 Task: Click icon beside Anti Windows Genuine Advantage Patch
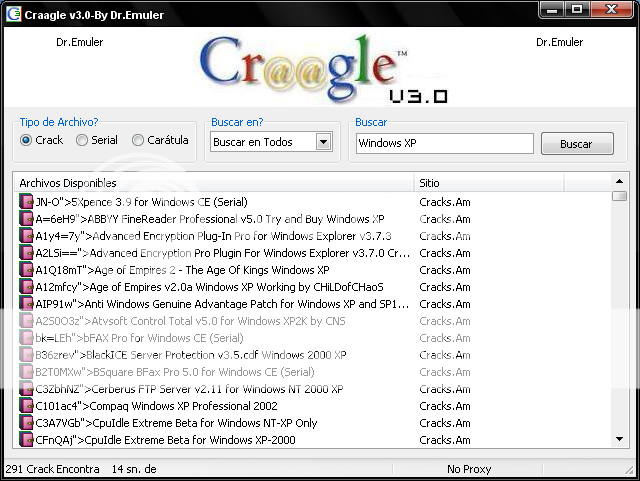coord(26,304)
